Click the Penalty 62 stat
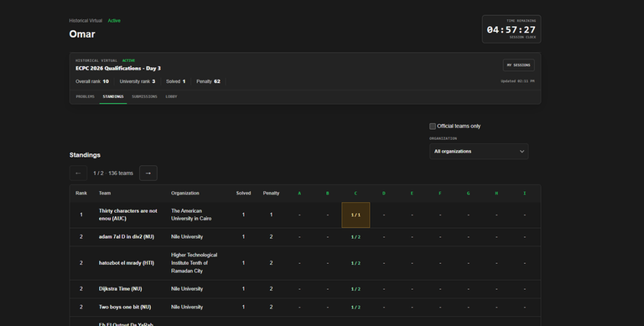Image resolution: width=644 pixels, height=326 pixels. tap(208, 81)
